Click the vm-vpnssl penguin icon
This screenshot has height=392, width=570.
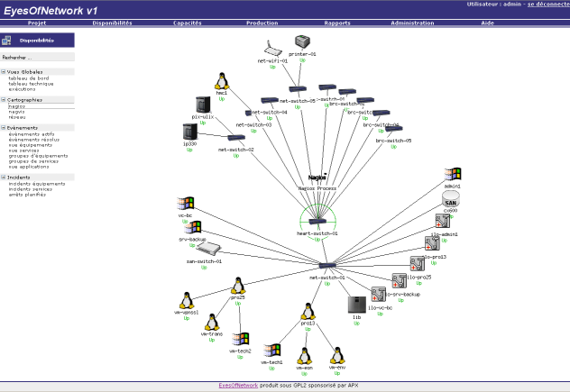tap(187, 300)
